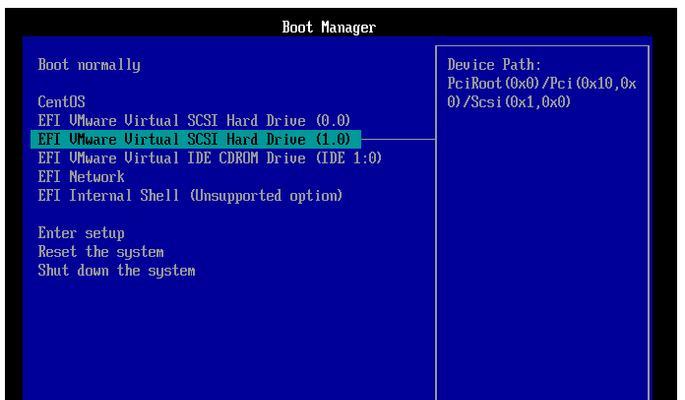Click the PciRoot(0x0)/Pci(0x10,0x device path line
The height and width of the screenshot is (400, 685).
coord(542,83)
